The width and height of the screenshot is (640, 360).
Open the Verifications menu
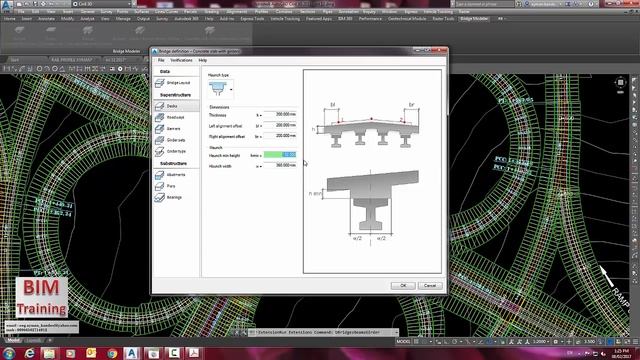(x=181, y=60)
